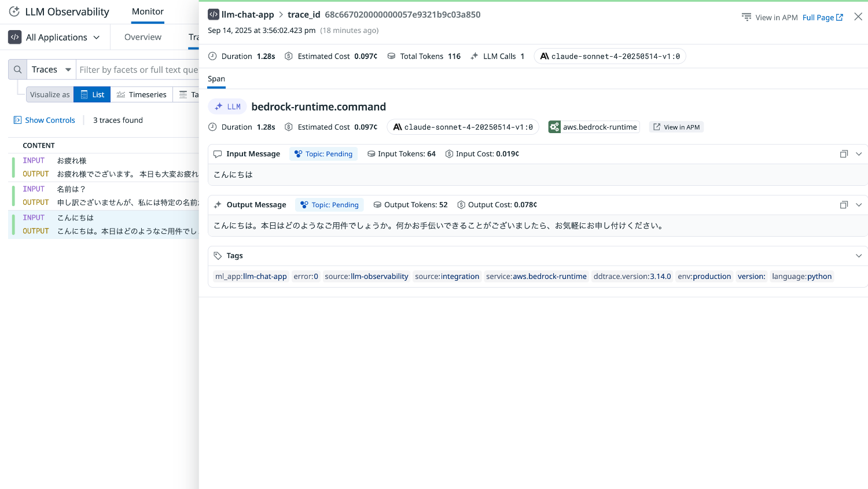
Task: Click the trace_id value in the header
Action: 403,14
